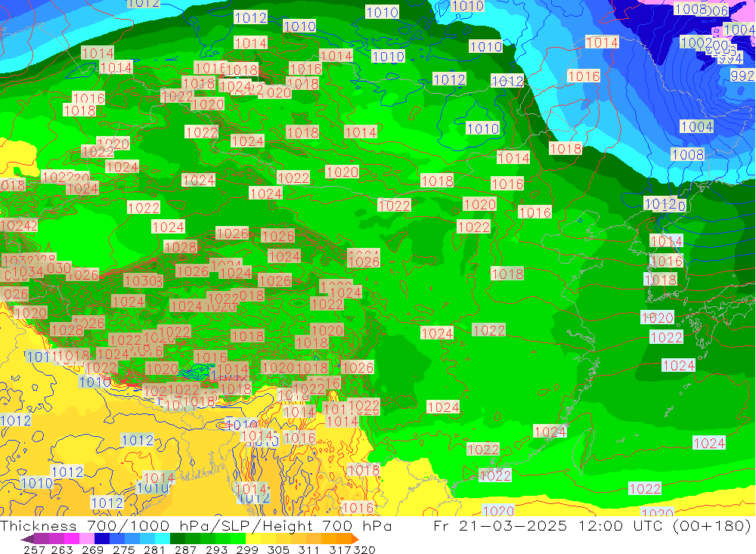The image size is (756, 554).
Task: Click the legend value '311'
Action: [308, 549]
